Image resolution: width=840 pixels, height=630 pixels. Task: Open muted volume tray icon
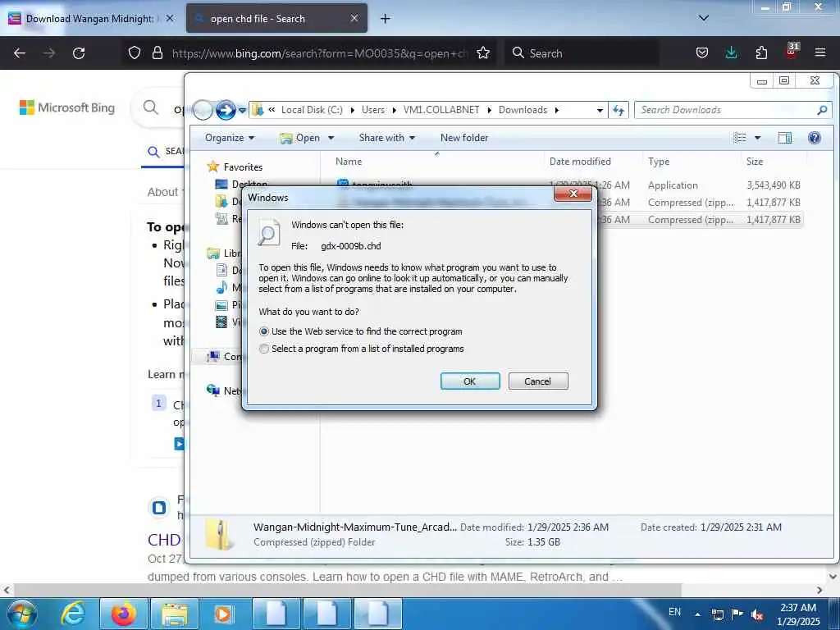pos(757,614)
